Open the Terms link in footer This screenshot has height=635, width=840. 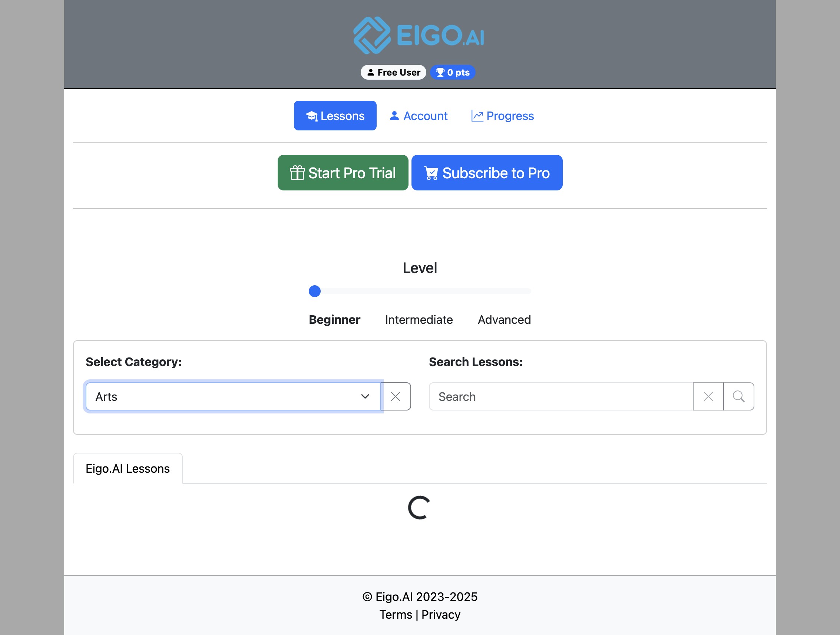pyautogui.click(x=396, y=615)
